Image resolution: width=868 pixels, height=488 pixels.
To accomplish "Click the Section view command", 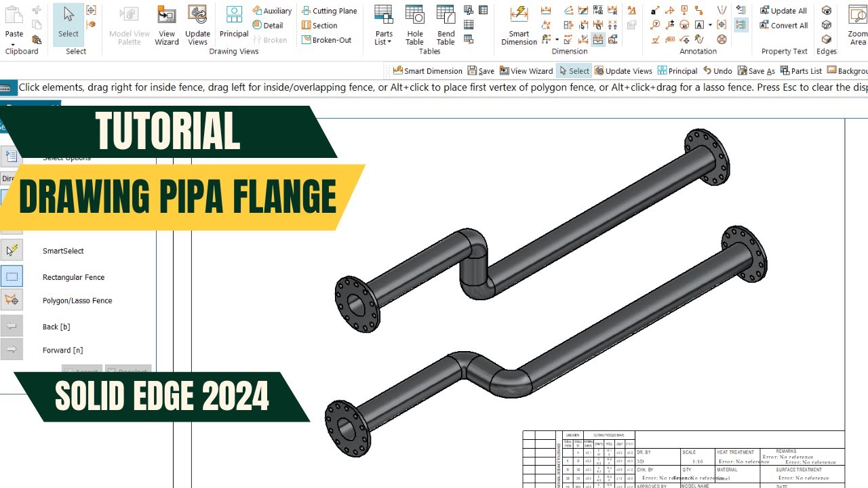I will click(319, 25).
